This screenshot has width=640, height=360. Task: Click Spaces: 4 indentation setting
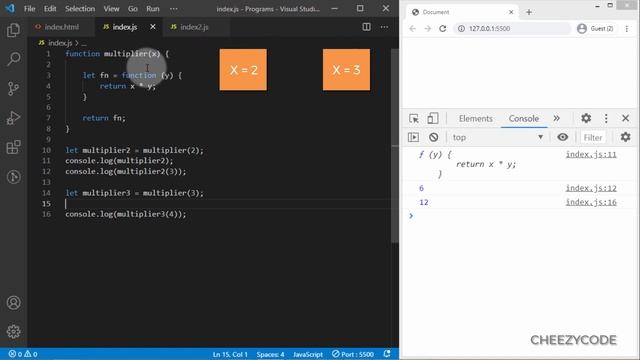[270, 354]
